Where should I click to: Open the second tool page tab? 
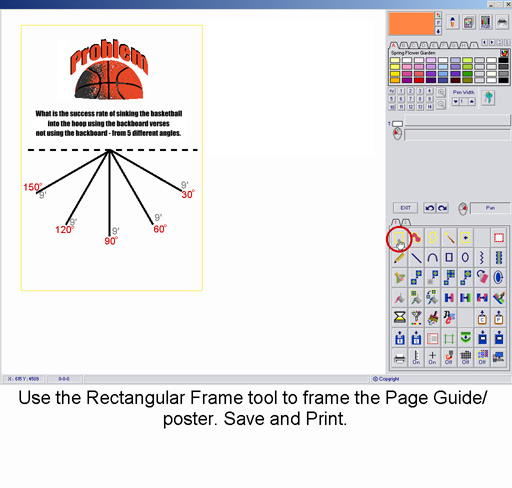pos(406,222)
